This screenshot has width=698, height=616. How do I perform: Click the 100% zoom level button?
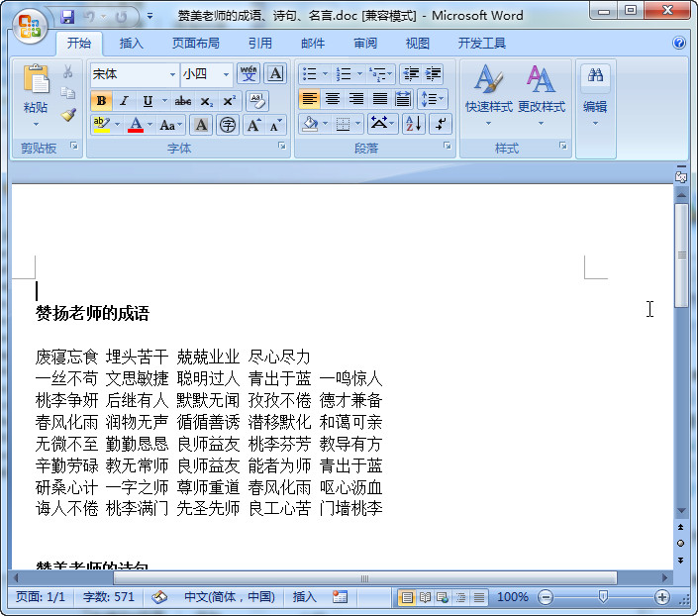[513, 597]
